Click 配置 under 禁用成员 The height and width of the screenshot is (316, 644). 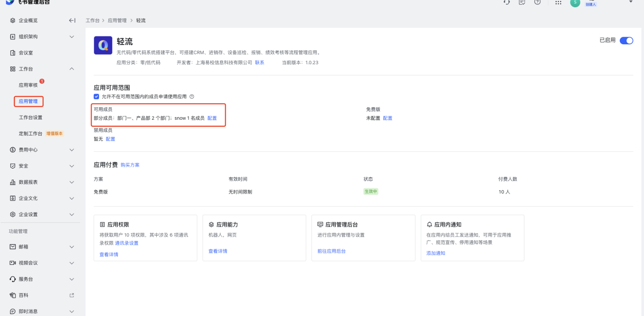(x=110, y=139)
